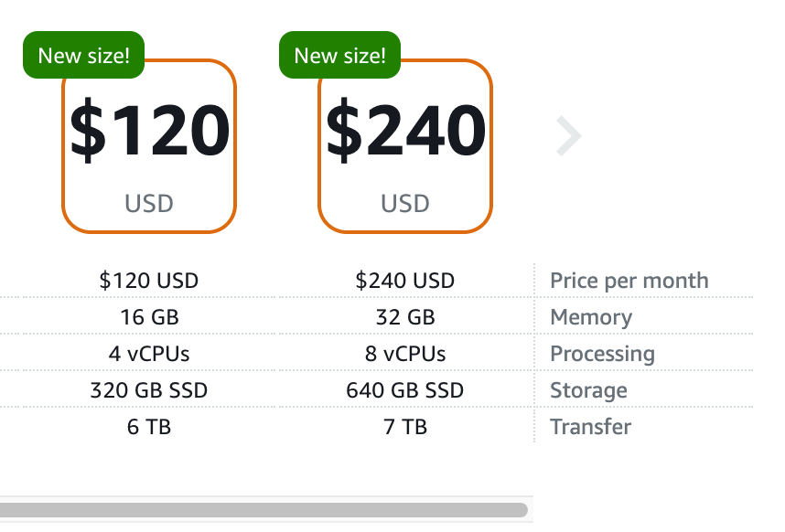Click the horizontal scrollbar thumb

(263, 509)
